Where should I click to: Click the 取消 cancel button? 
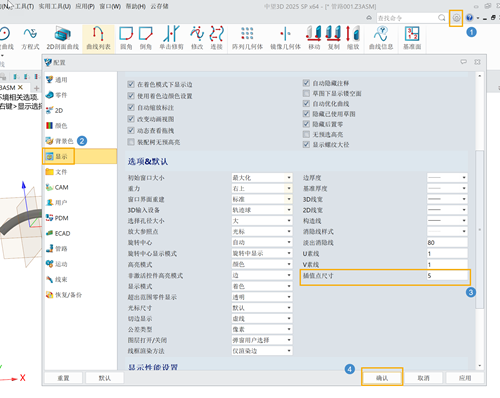coord(423,378)
